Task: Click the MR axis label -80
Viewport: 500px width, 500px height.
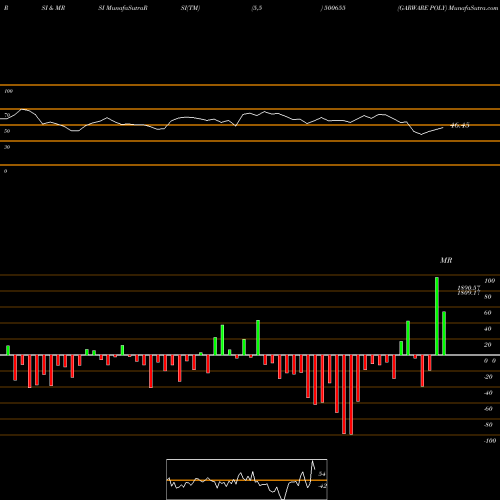Action: tap(488, 425)
